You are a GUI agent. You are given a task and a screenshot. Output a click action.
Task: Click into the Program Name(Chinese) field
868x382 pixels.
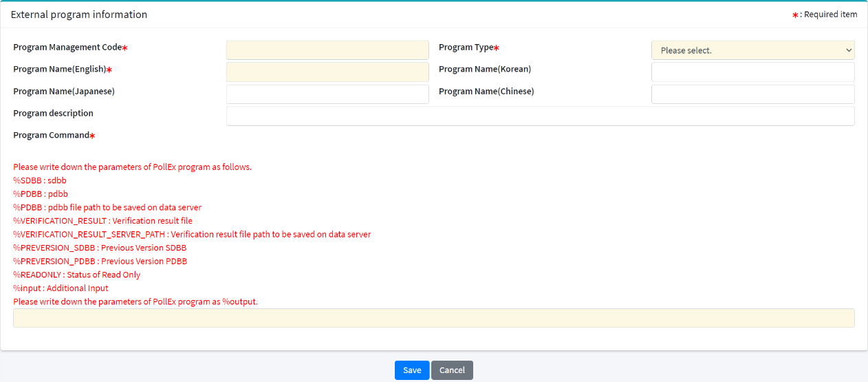click(752, 94)
